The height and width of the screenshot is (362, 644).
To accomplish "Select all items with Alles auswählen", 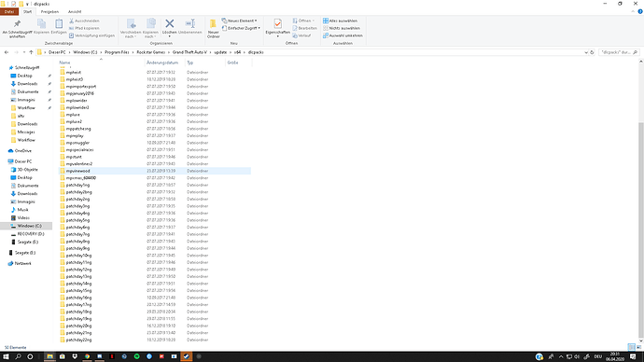I will (x=340, y=21).
